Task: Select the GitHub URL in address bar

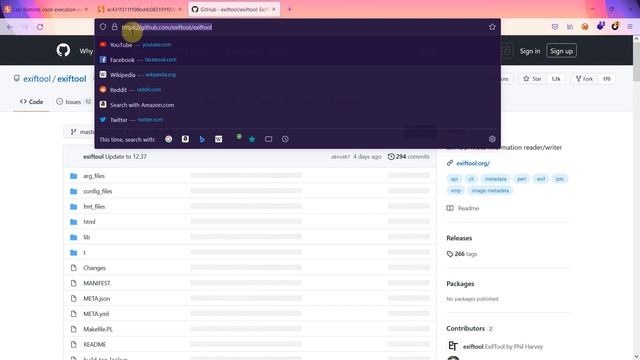Action: [167, 27]
